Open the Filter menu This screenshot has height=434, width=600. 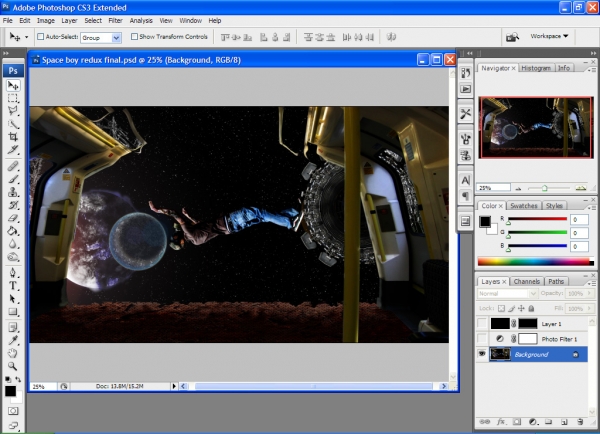[x=115, y=21]
